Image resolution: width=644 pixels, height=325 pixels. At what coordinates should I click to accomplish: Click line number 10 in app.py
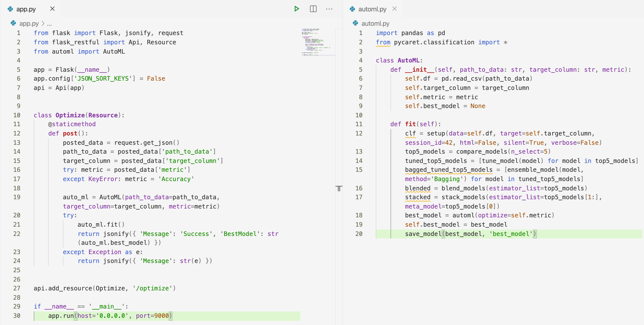click(x=17, y=115)
